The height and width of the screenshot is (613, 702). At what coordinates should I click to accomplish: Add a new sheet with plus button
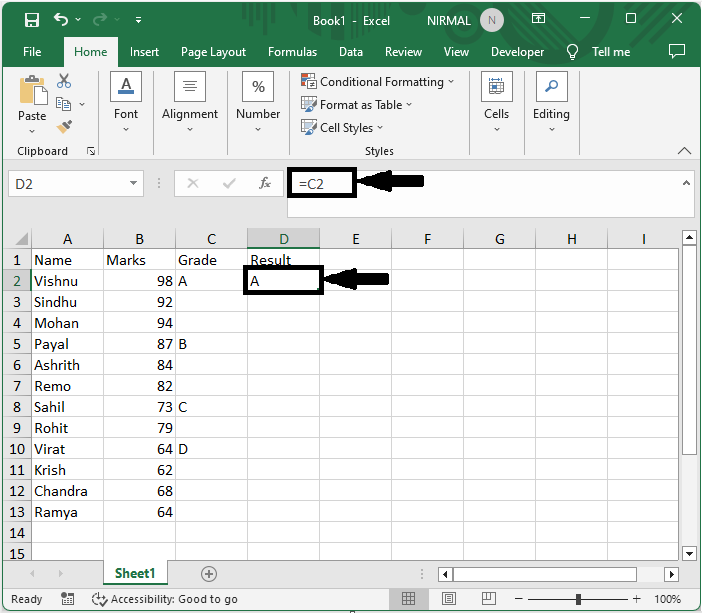click(x=209, y=574)
